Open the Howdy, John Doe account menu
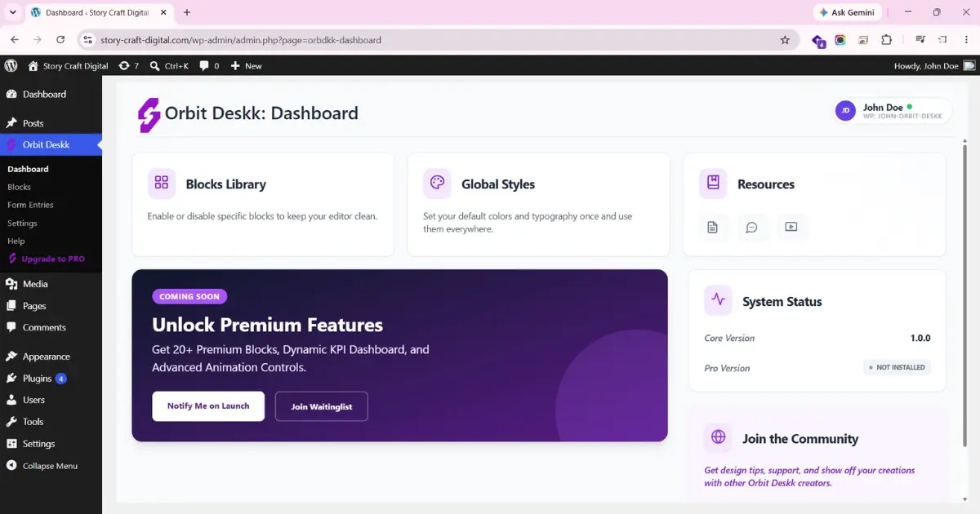Viewport: 980px width, 514px height. tap(934, 66)
